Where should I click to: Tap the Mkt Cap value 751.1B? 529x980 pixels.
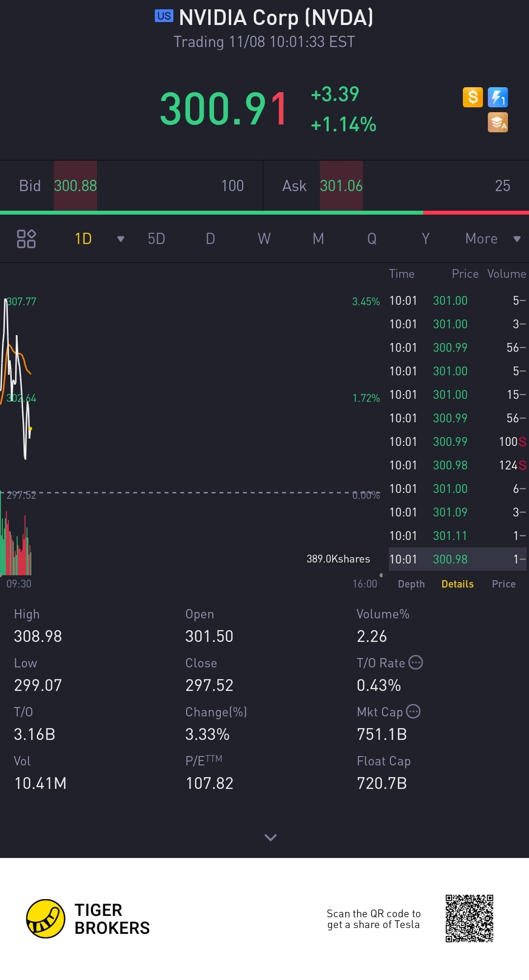click(382, 734)
